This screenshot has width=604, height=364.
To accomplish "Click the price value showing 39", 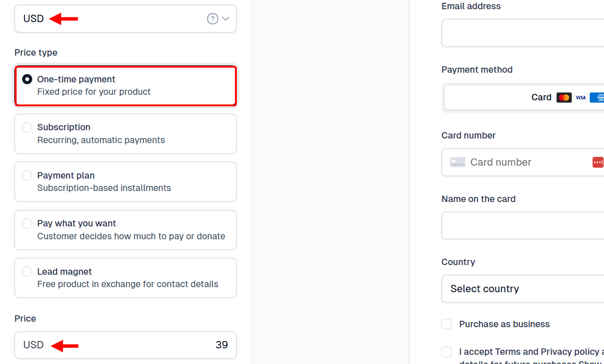I will click(222, 345).
